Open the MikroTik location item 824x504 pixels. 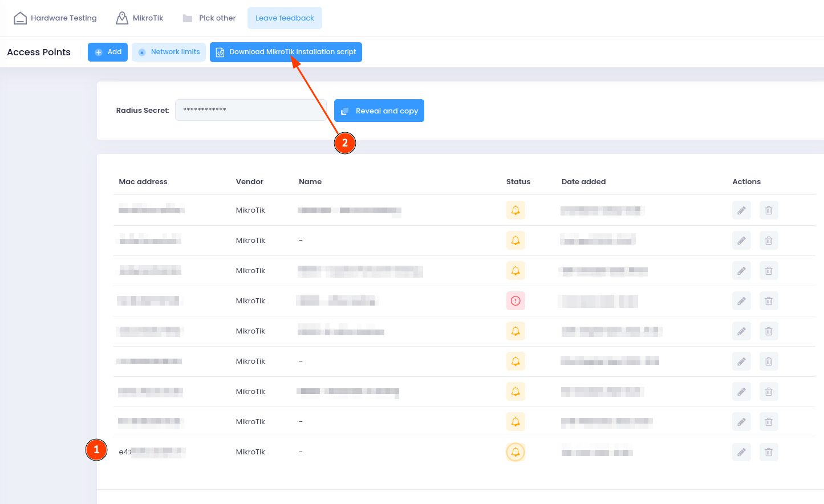140,18
